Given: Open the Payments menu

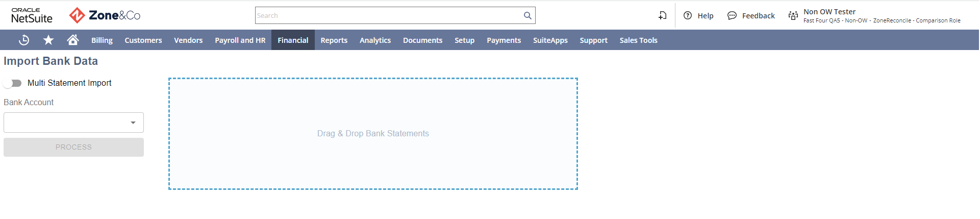Looking at the screenshot, I should pos(504,40).
